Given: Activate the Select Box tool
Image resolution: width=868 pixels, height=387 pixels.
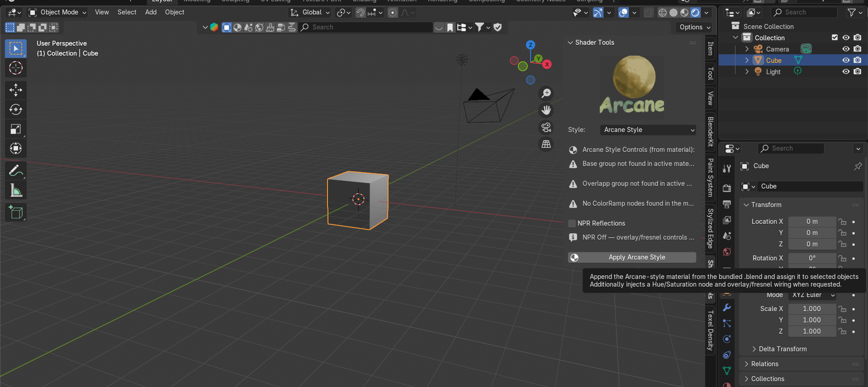Looking at the screenshot, I should tap(16, 48).
